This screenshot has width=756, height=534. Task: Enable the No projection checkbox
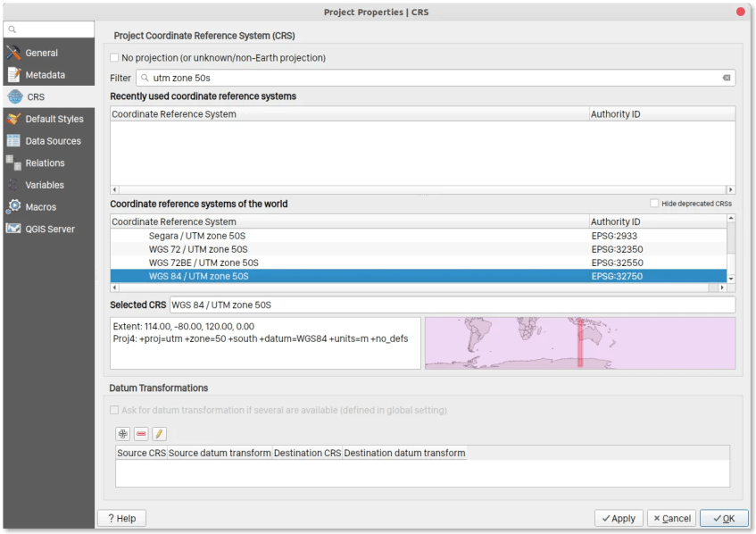tap(114, 58)
